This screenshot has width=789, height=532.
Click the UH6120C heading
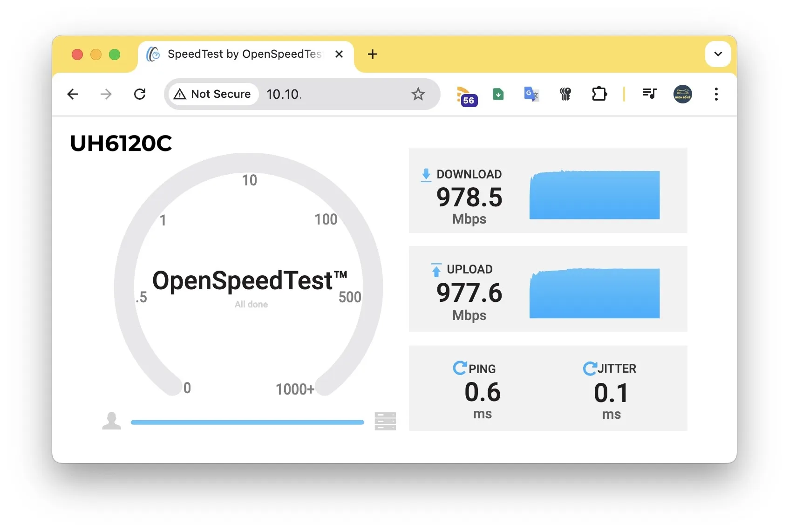pyautogui.click(x=121, y=143)
